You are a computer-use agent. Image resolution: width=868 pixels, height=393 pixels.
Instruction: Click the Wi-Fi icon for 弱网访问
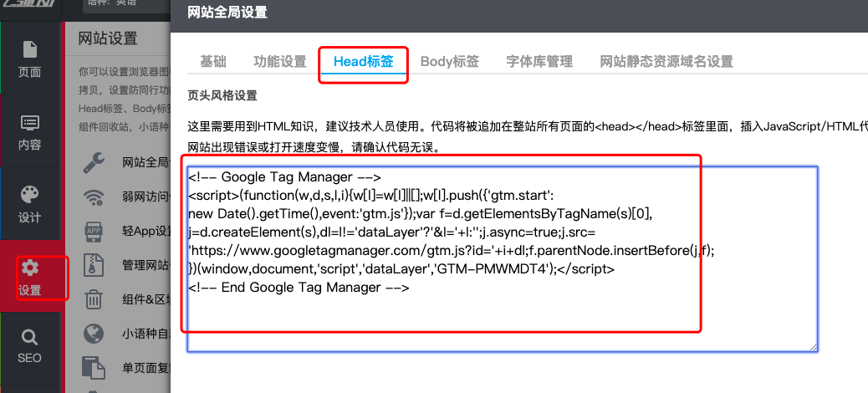point(94,197)
